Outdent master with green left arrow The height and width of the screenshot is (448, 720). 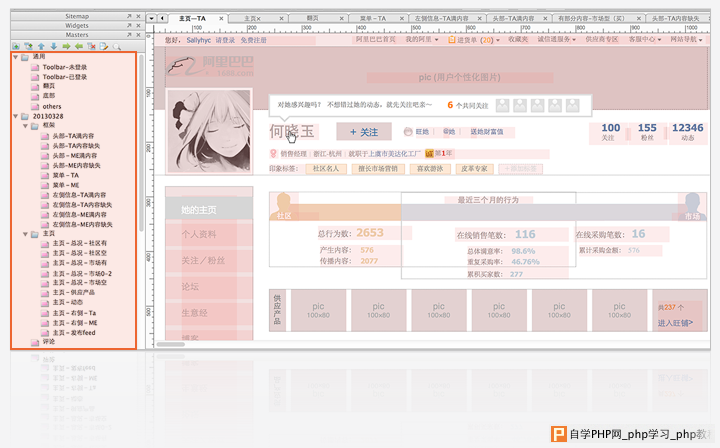click(x=79, y=46)
